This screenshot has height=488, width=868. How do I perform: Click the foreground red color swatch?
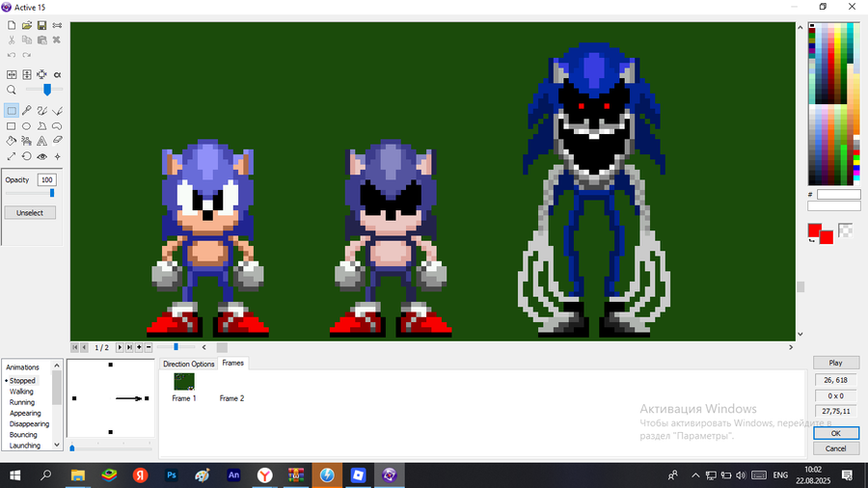814,230
